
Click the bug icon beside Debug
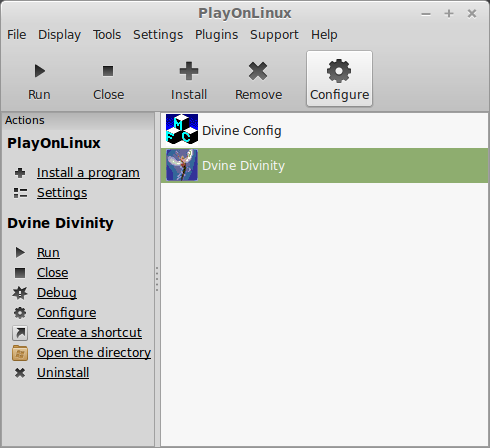tap(20, 293)
